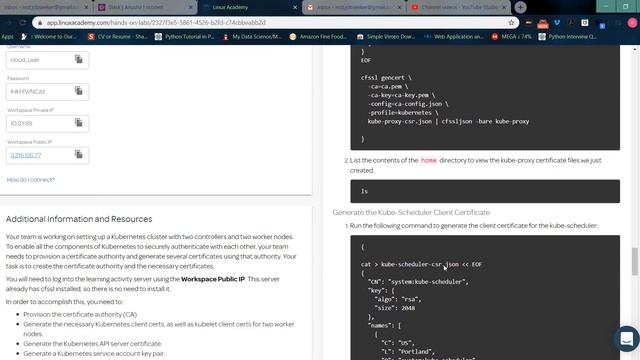640x360 pixels.
Task: Open the Workspace Public IP link
Action: pyautogui.click(x=26, y=155)
